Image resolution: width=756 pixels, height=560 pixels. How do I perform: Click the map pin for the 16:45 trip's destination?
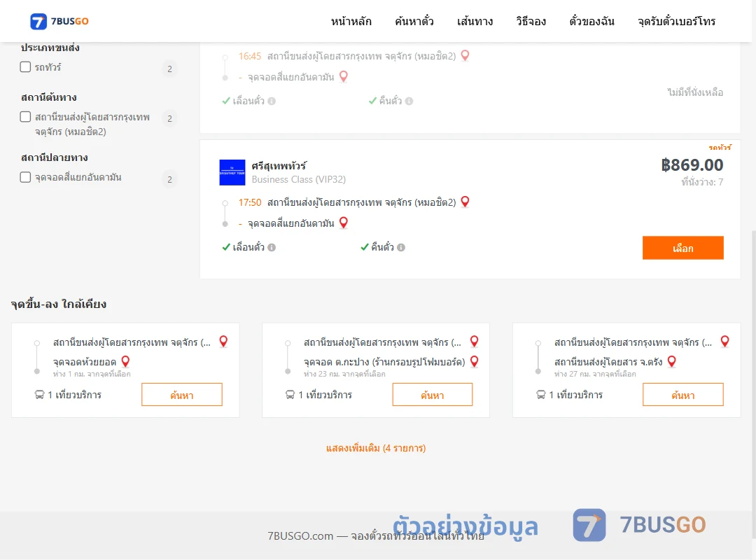tap(343, 76)
